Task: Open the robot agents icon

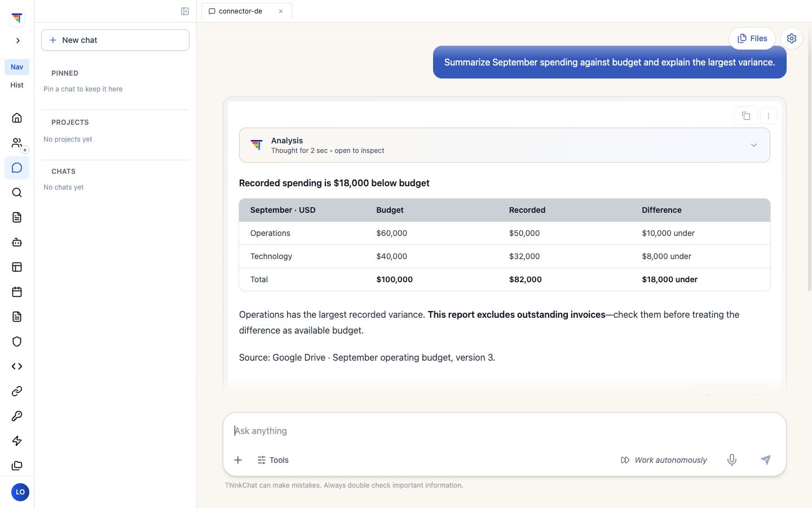Action: (17, 242)
